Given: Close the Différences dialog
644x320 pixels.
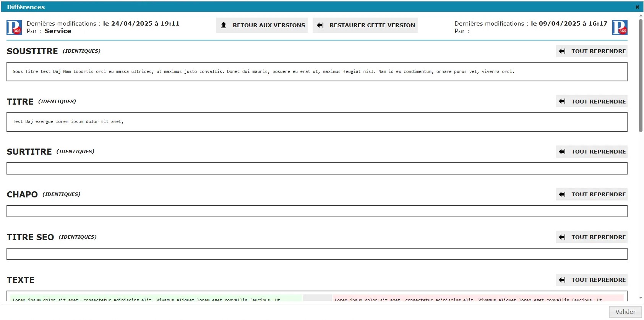Looking at the screenshot, I should [x=637, y=7].
